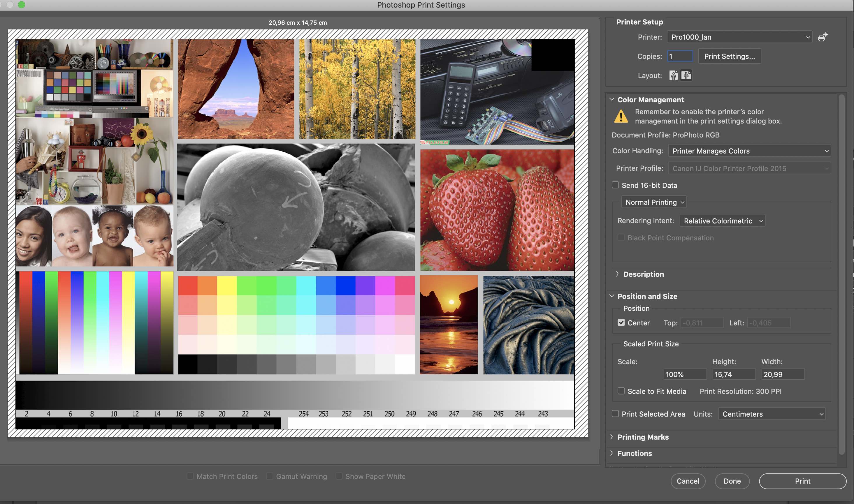Screen dimensions: 854x504
Task: Uncheck the Center position checkbox
Action: (x=621, y=323)
